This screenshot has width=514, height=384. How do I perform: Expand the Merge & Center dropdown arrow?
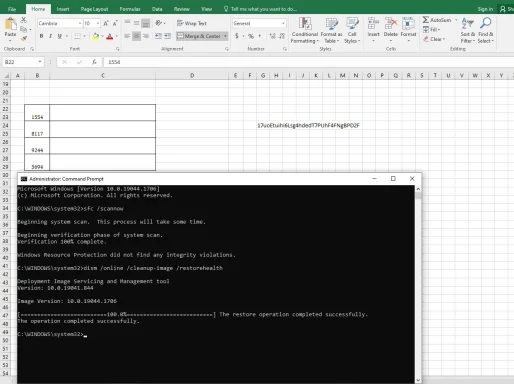click(x=225, y=36)
